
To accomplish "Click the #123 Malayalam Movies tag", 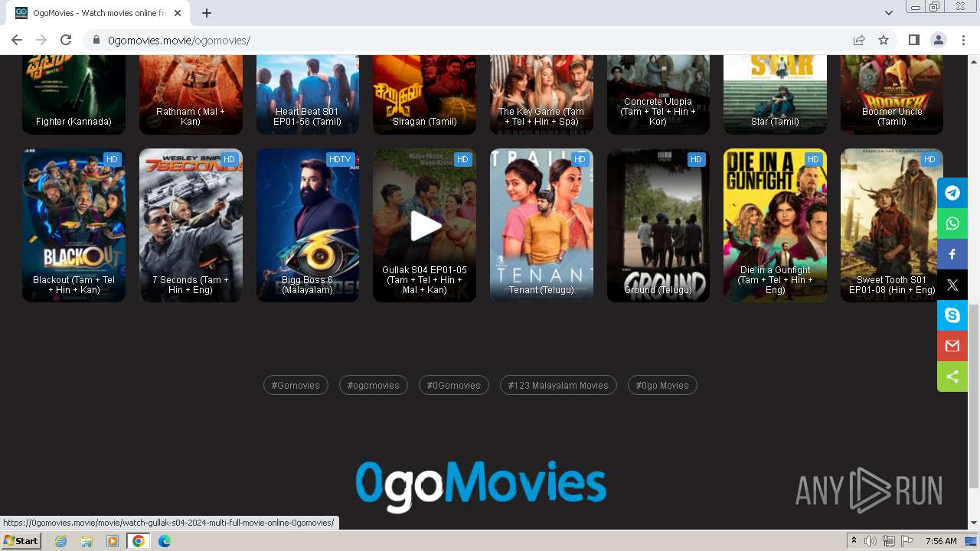I will (x=558, y=385).
